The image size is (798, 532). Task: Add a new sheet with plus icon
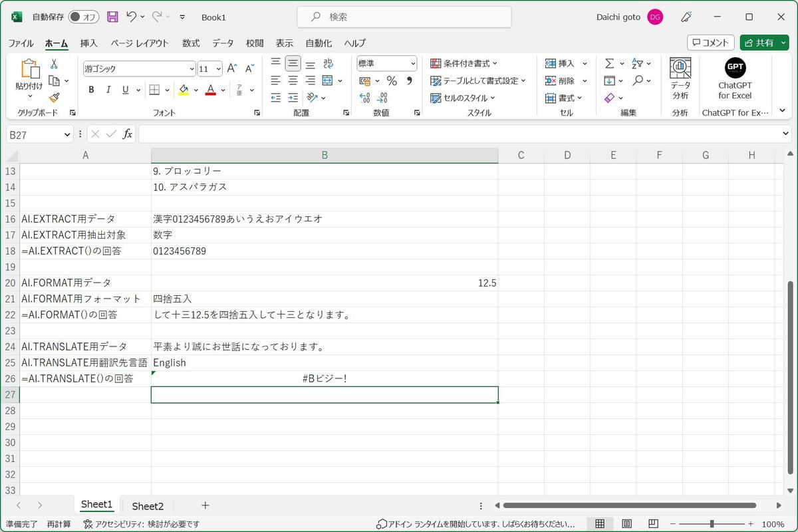pyautogui.click(x=205, y=505)
